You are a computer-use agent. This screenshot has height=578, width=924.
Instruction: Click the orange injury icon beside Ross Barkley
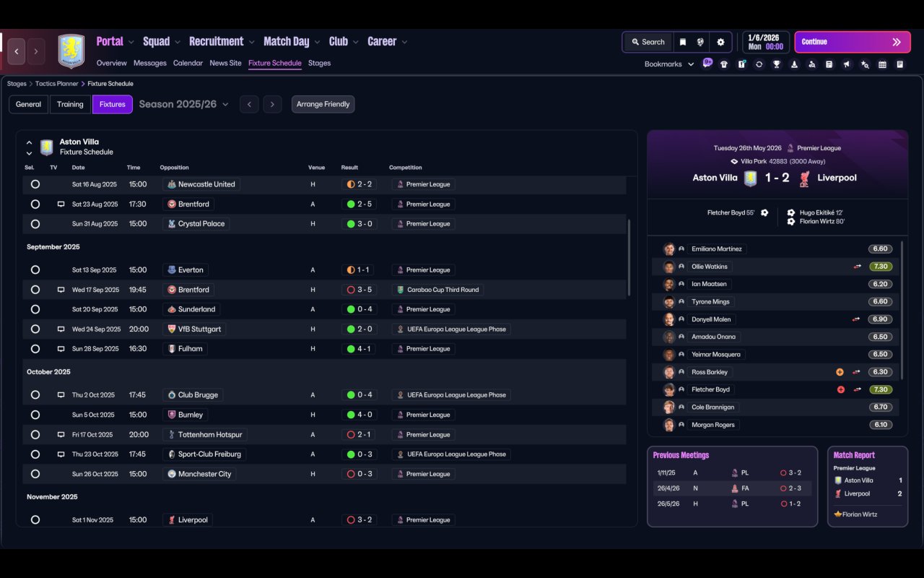(x=840, y=372)
